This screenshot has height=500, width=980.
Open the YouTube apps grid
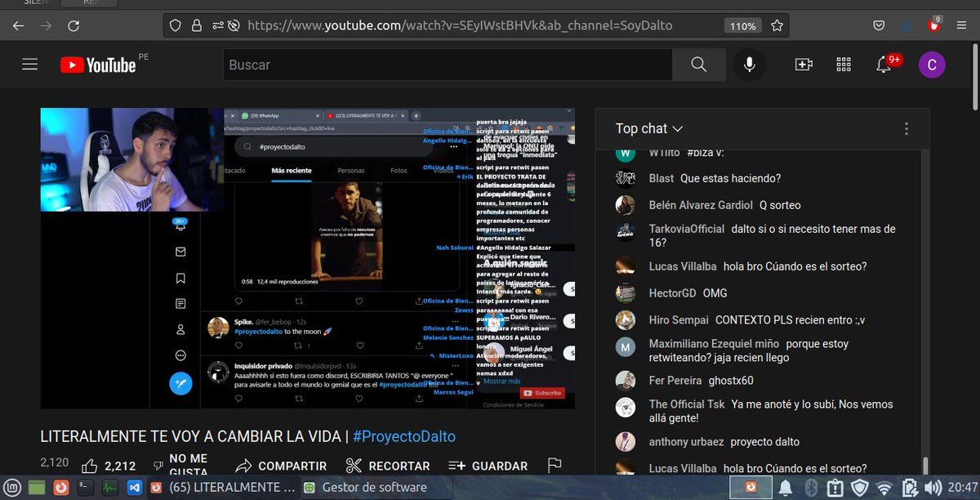click(x=844, y=65)
